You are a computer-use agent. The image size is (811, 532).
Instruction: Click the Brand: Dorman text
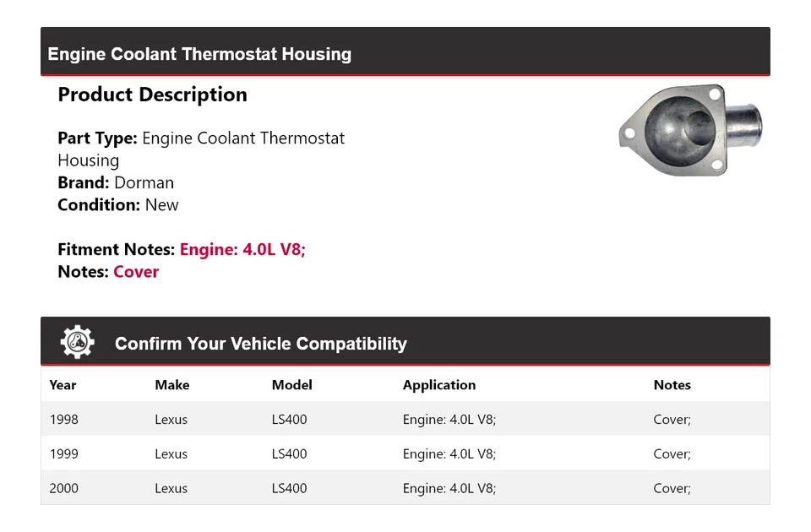click(x=116, y=182)
